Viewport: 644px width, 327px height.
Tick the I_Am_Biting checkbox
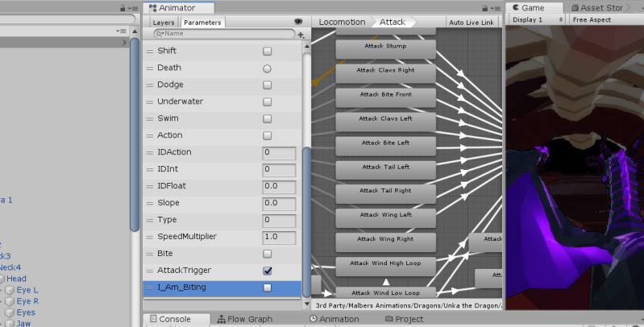[268, 288]
